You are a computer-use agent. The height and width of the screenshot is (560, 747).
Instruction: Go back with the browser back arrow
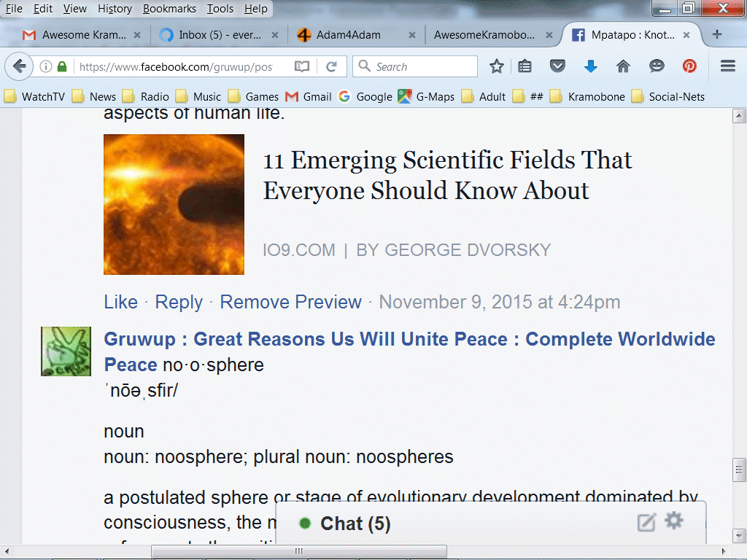click(19, 66)
